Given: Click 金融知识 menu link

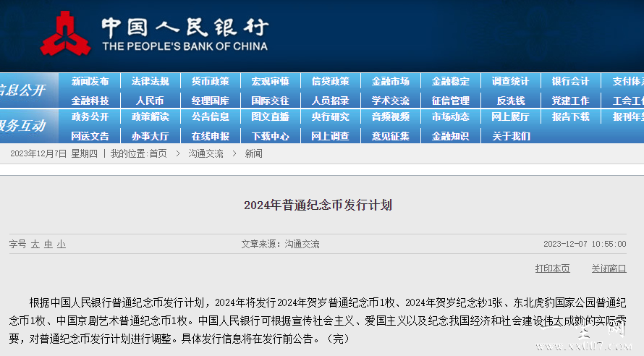Looking at the screenshot, I should point(451,136).
